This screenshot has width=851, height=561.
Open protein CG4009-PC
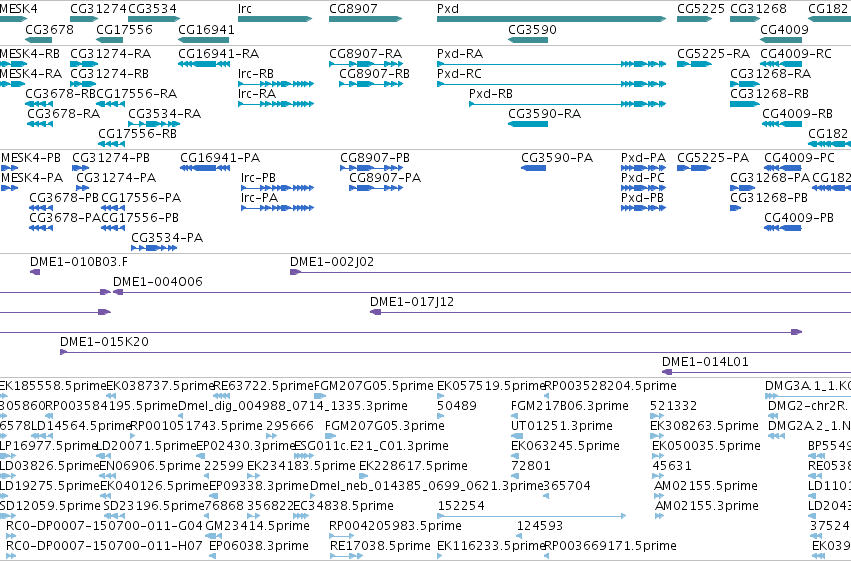pos(799,158)
